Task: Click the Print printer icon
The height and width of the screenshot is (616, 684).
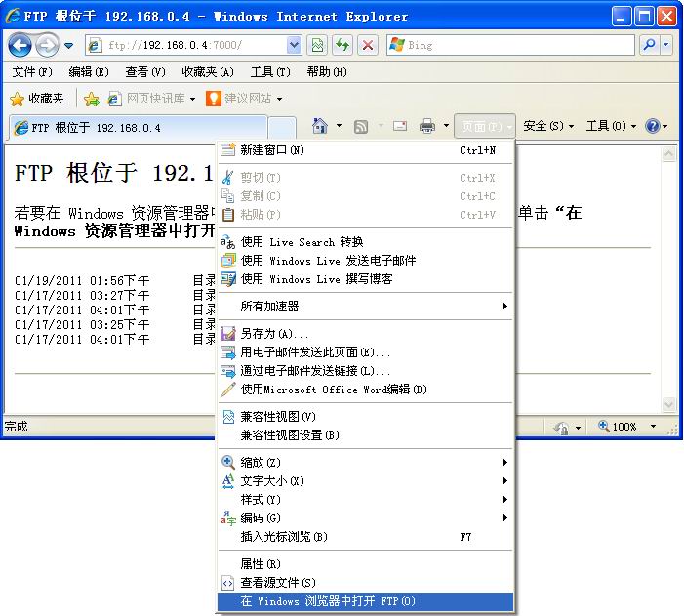Action: (426, 126)
